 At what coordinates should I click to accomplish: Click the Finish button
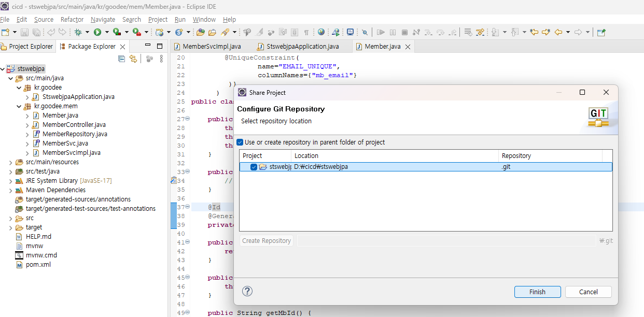point(537,292)
